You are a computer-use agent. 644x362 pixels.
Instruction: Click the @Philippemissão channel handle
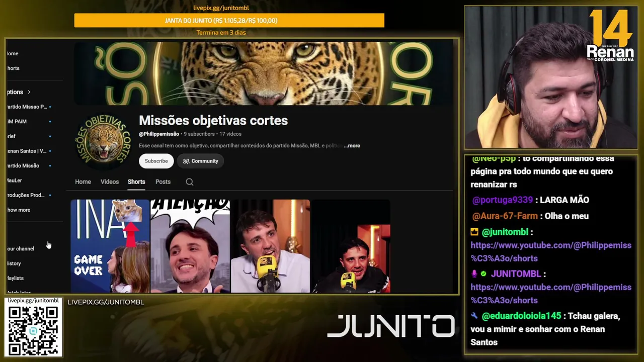pos(159,134)
